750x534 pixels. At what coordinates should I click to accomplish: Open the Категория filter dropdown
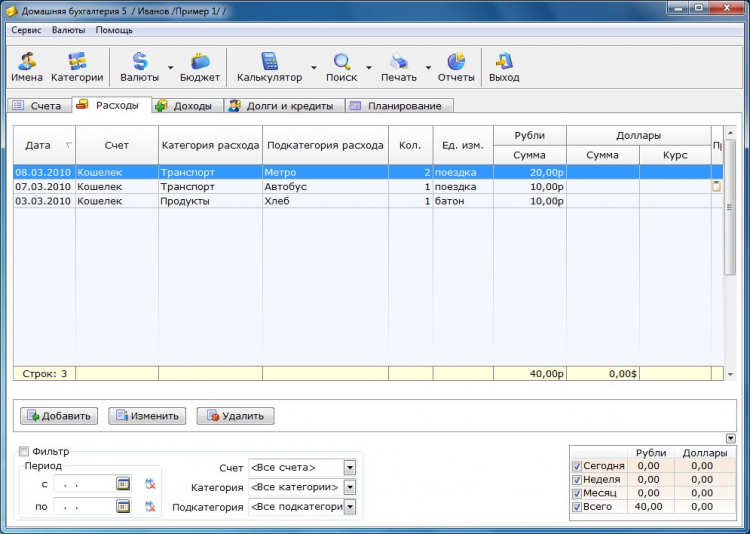coord(350,487)
